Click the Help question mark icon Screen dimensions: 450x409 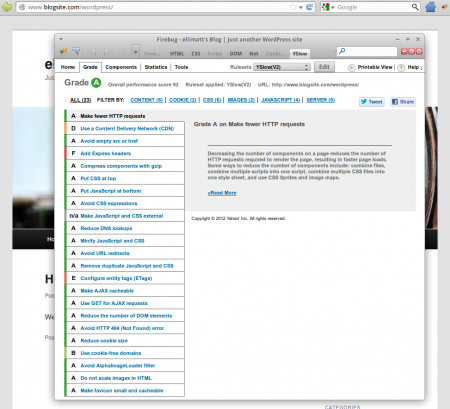pos(401,68)
